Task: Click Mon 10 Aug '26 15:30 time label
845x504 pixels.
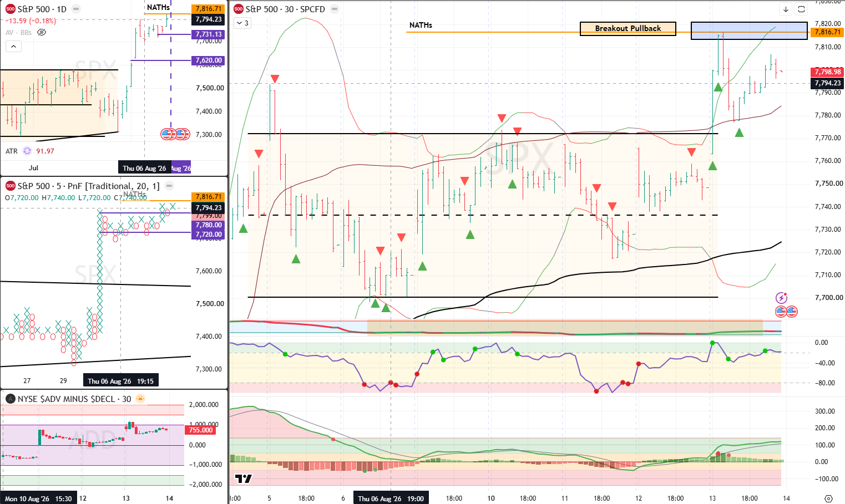Action: pos(38,498)
